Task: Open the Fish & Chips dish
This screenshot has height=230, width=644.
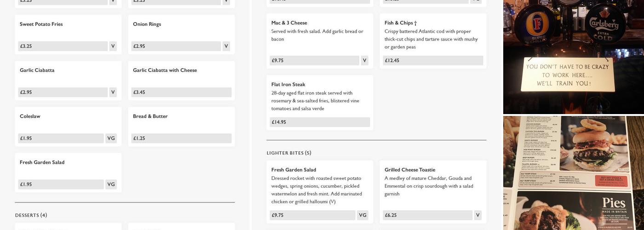Action: point(433,41)
